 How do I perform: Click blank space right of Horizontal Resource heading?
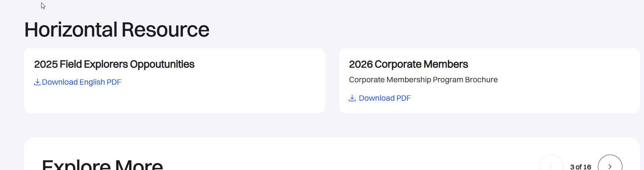384,30
